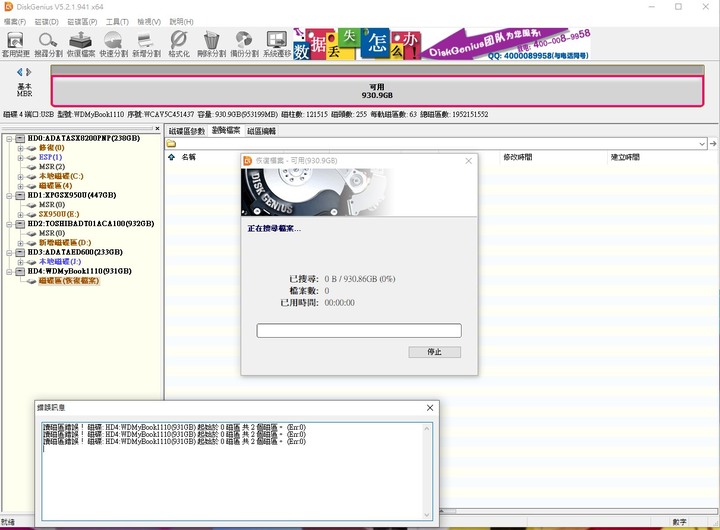Click the go arrow right of path bar

click(x=713, y=144)
